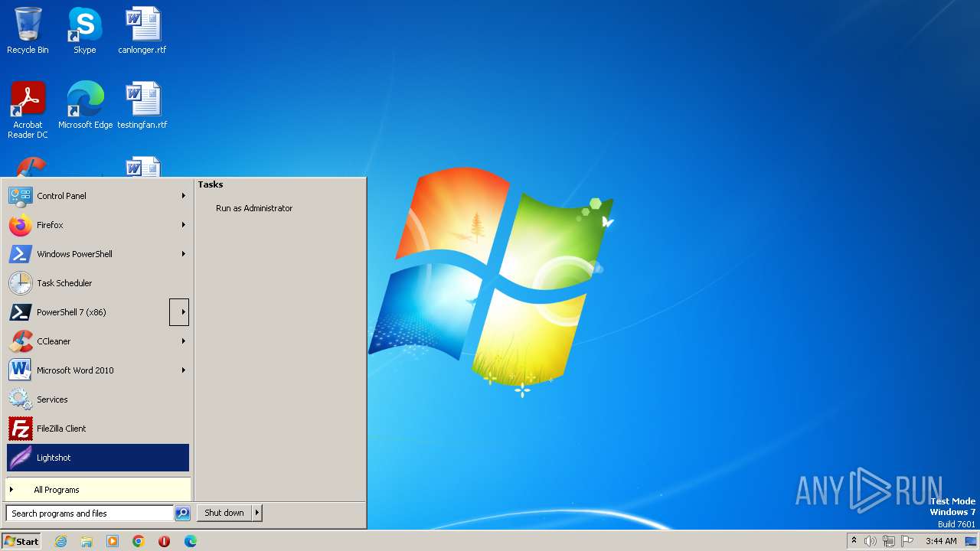Open the Acrobat Reader DC desktop icon
The width and height of the screenshot is (980, 551).
tap(28, 110)
